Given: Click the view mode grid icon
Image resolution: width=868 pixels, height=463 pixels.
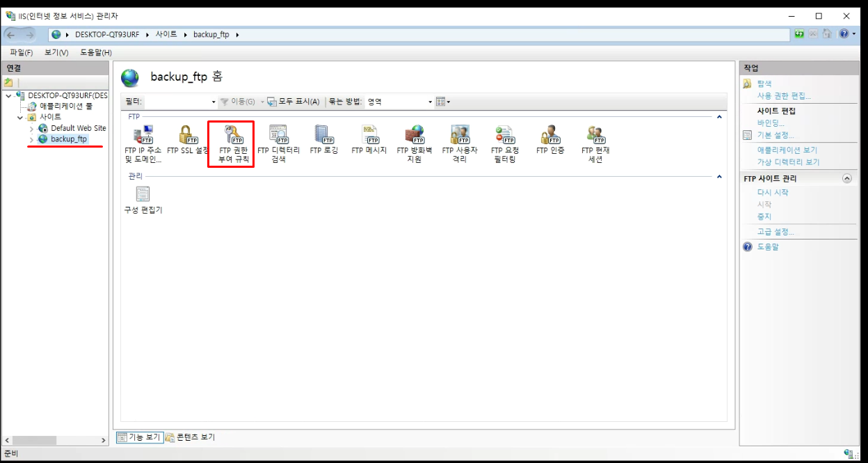Looking at the screenshot, I should [x=440, y=102].
